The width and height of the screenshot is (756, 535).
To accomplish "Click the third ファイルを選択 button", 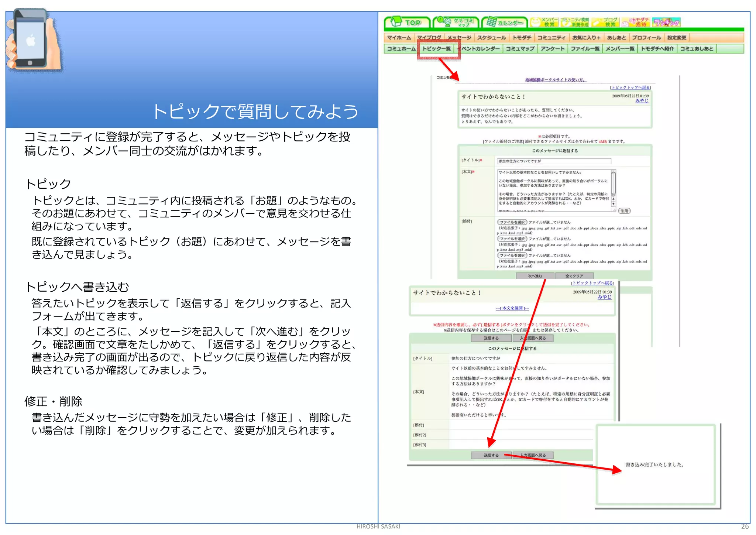I will click(x=512, y=256).
